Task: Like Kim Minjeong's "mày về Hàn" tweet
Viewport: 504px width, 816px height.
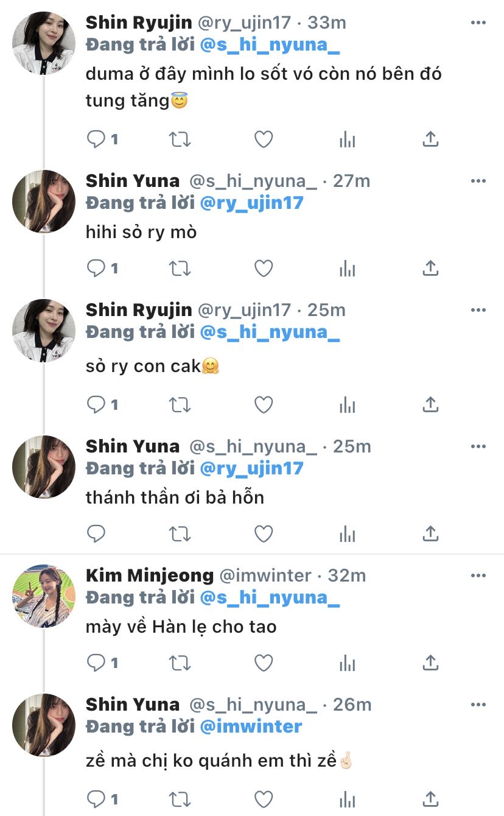Action: 263,663
